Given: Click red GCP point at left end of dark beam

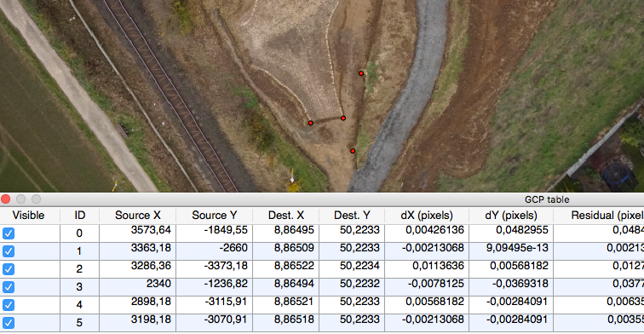Looking at the screenshot, I should click(x=310, y=123).
